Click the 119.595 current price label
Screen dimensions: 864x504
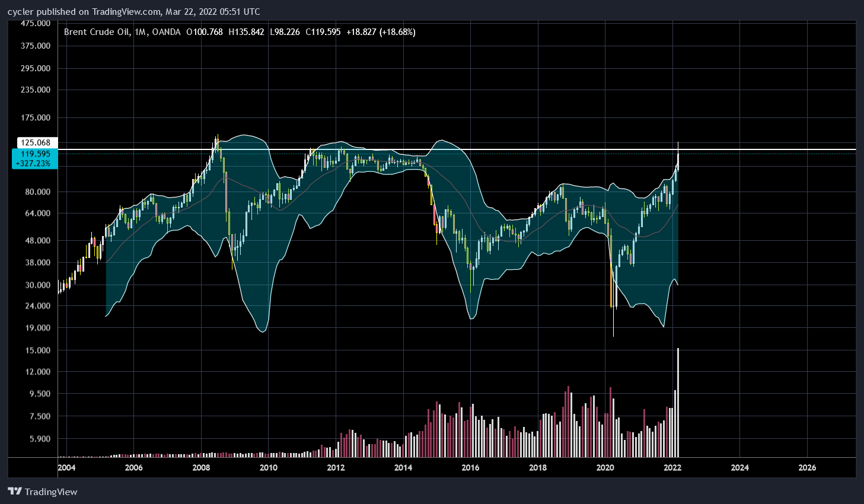point(35,154)
